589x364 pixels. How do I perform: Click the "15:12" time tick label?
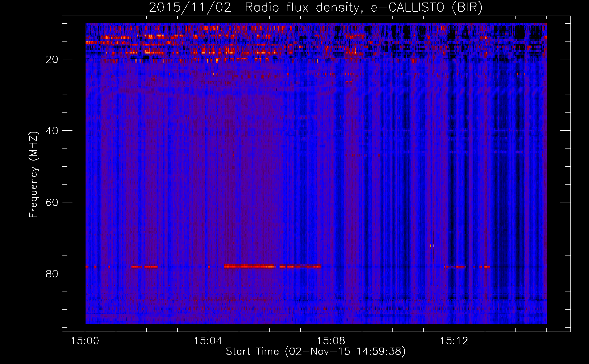point(454,341)
